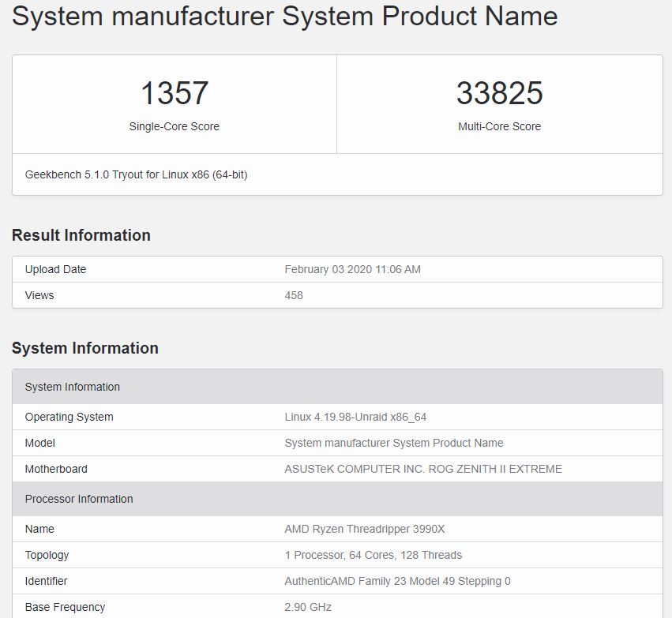Click the page title System manufacturer System Product Name

tap(284, 16)
